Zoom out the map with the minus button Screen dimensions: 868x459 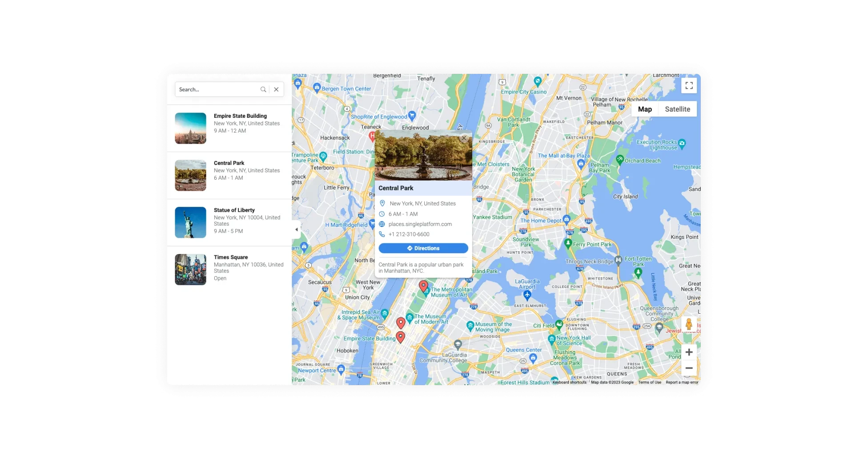coord(689,368)
